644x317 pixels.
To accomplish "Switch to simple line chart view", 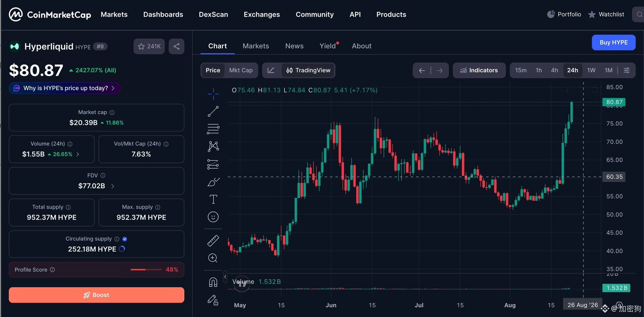I will pyautogui.click(x=271, y=70).
